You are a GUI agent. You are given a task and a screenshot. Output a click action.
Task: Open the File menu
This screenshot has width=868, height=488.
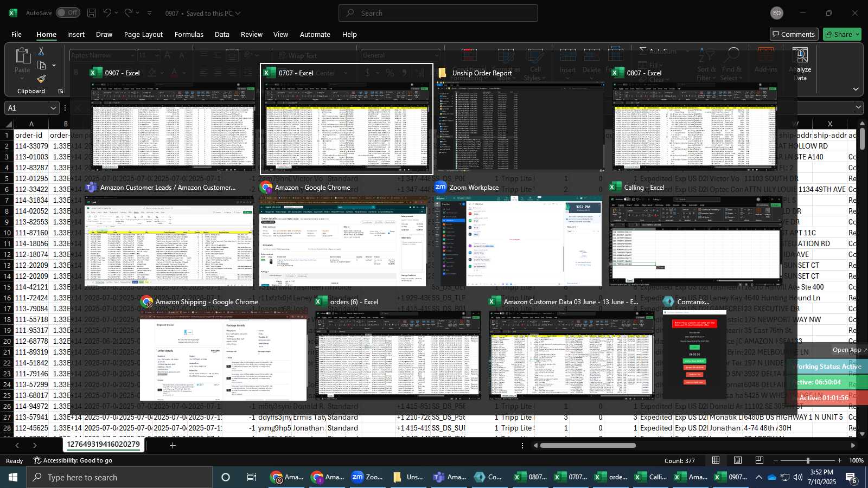[17, 34]
